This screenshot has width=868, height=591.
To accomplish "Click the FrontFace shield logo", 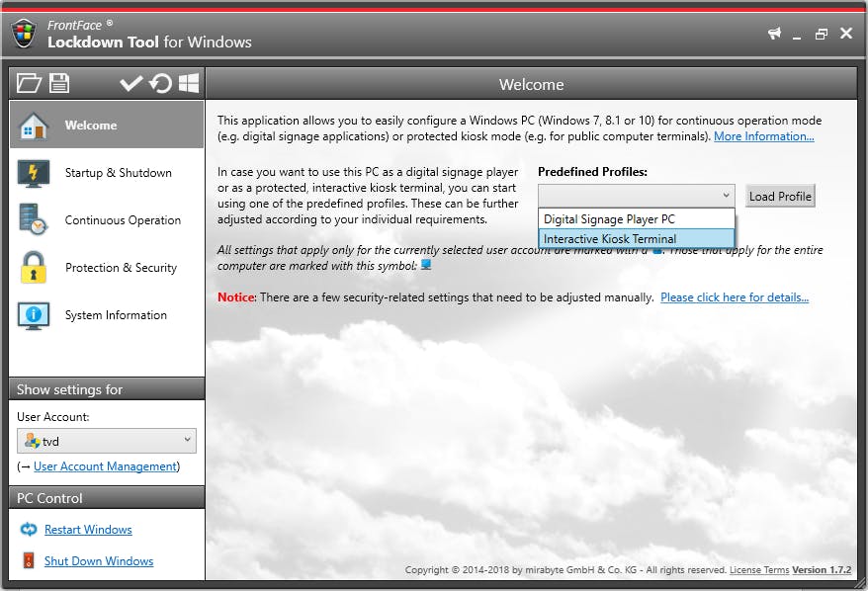I will click(25, 34).
